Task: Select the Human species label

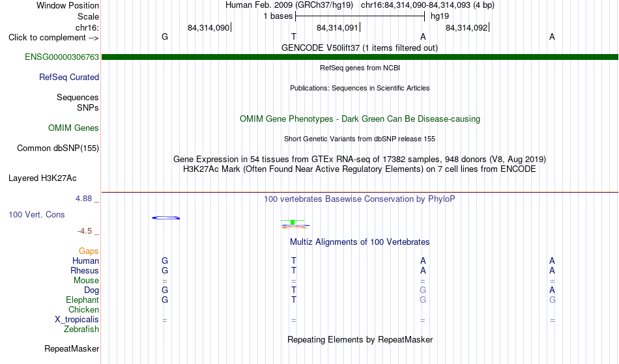Action: point(85,261)
